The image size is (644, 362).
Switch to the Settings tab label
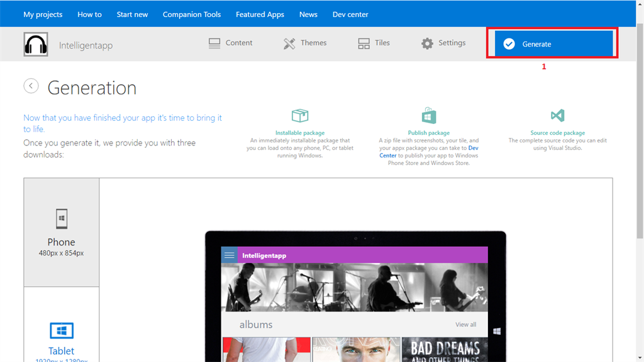click(452, 43)
